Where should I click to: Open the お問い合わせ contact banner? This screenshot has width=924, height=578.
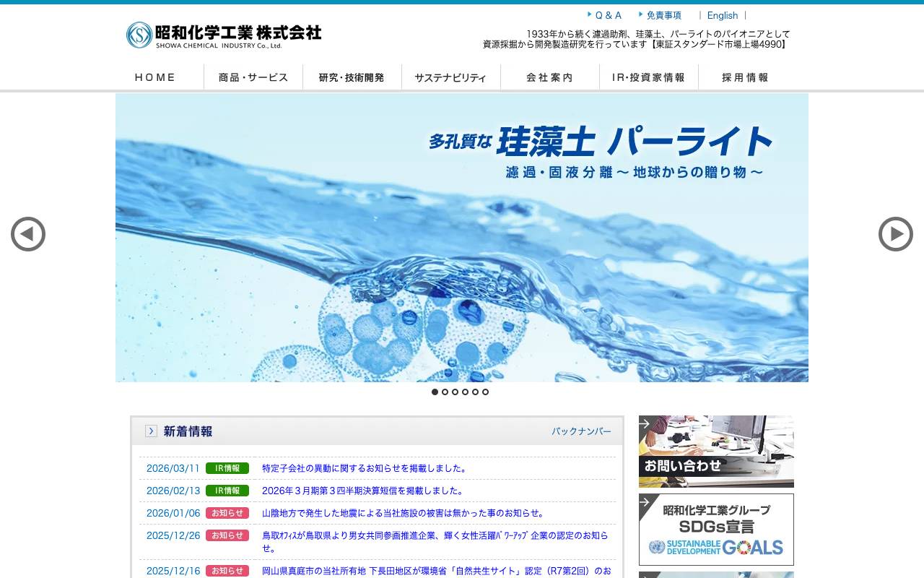pos(715,451)
